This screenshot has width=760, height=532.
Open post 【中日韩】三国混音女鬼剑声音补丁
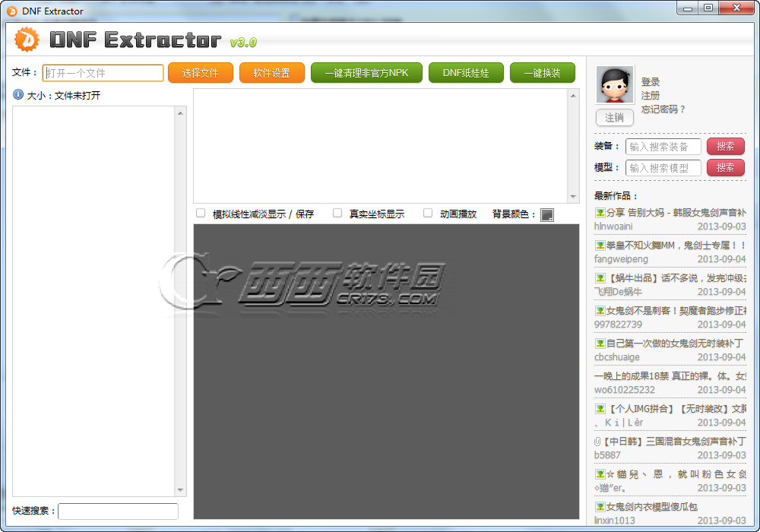[x=675, y=442]
